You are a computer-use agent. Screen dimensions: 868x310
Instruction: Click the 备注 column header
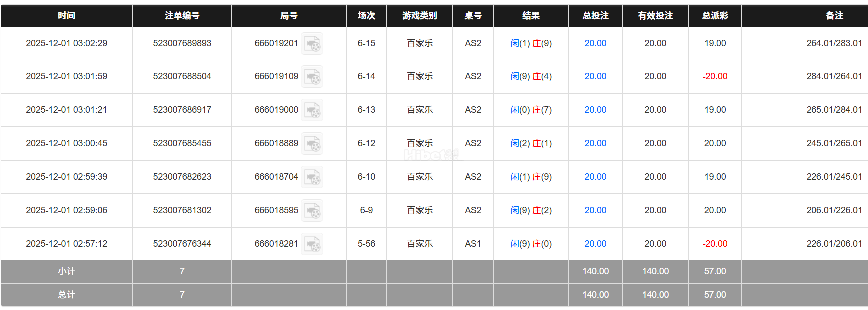(834, 16)
